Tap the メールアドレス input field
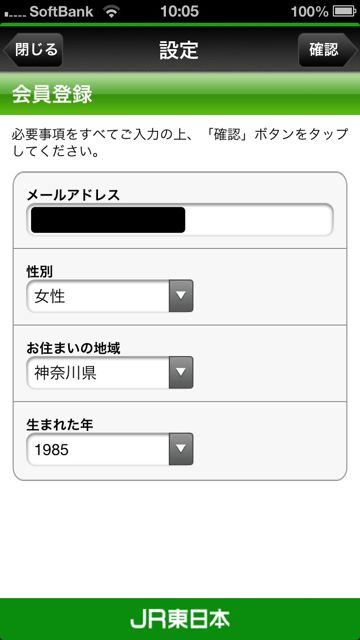The height and width of the screenshot is (640, 360). coord(180,220)
